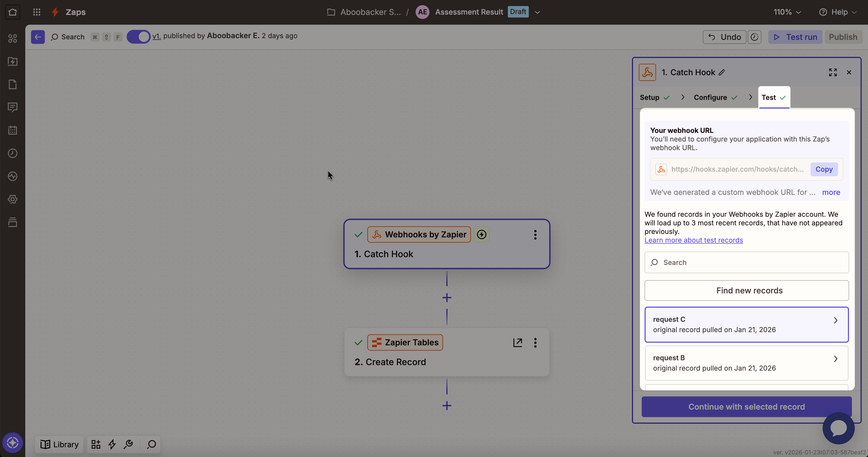Open Zapier Tables external link icon
The width and height of the screenshot is (868, 457).
518,342
